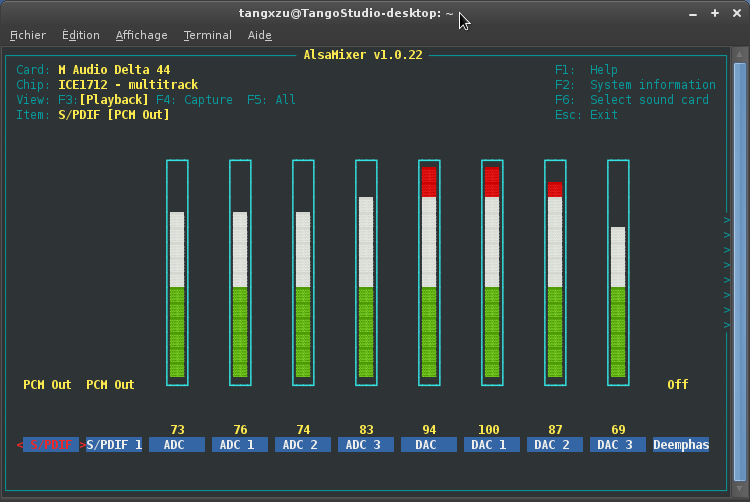Open the Terminal menu
750x502 pixels.
pos(207,35)
